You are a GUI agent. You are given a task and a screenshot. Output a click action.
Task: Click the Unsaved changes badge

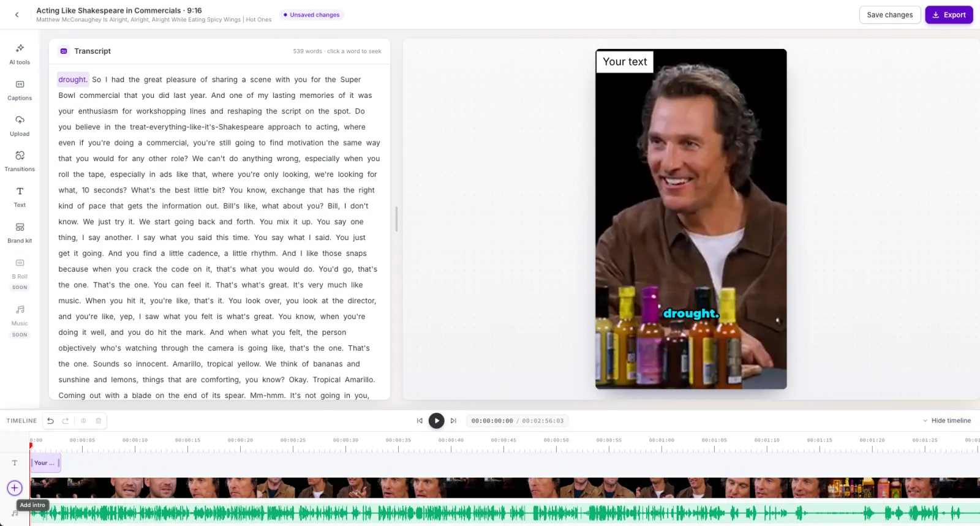(312, 15)
